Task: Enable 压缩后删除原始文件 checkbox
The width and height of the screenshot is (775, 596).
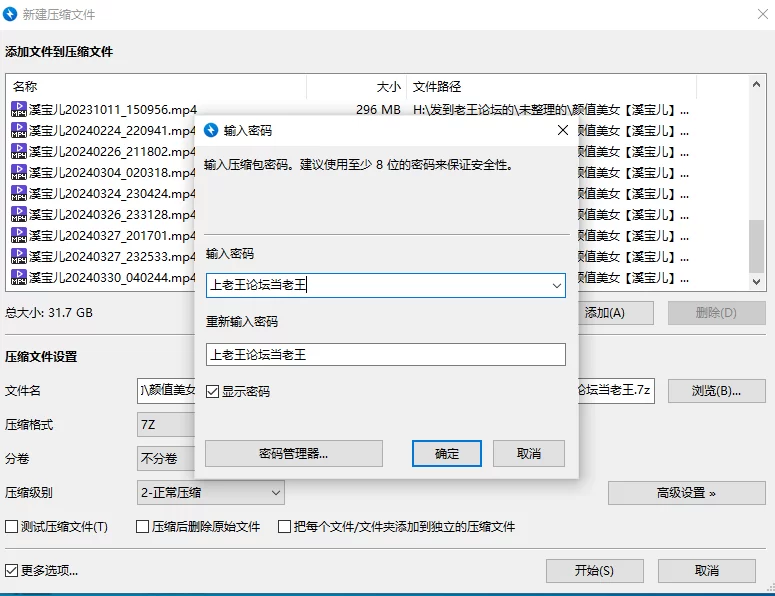Action: point(142,527)
